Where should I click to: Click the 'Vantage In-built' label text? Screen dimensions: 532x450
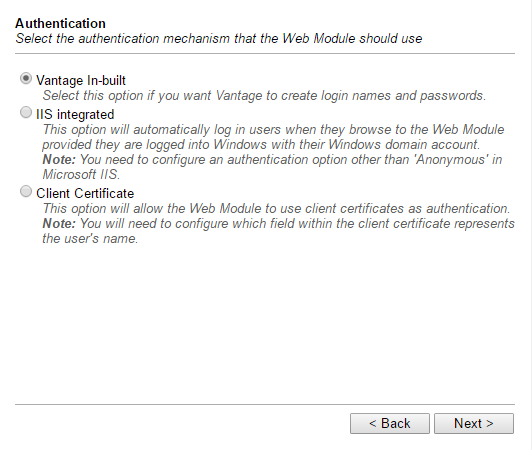(x=81, y=81)
